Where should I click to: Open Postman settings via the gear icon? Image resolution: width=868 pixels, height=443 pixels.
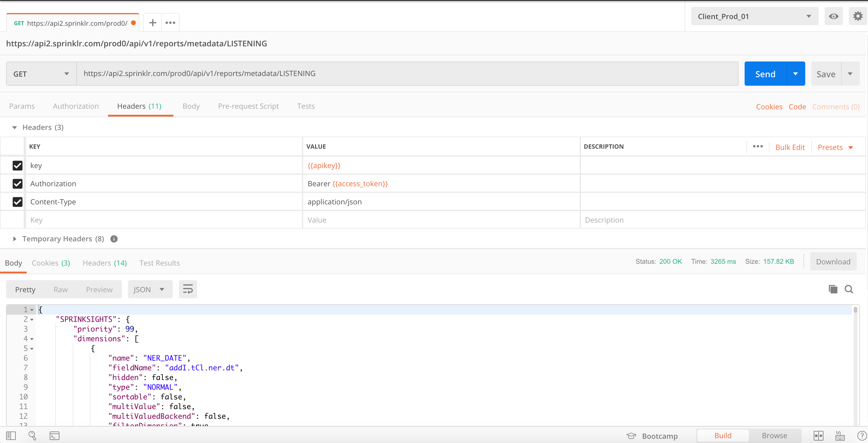tap(858, 16)
